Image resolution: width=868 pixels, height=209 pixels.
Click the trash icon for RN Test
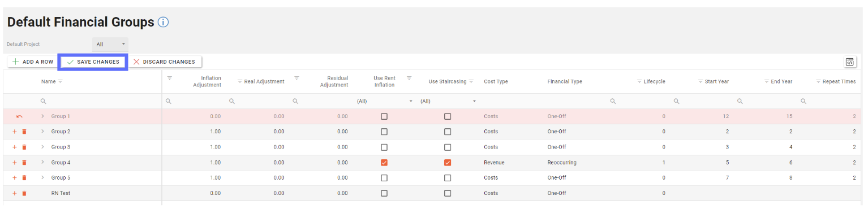click(24, 193)
